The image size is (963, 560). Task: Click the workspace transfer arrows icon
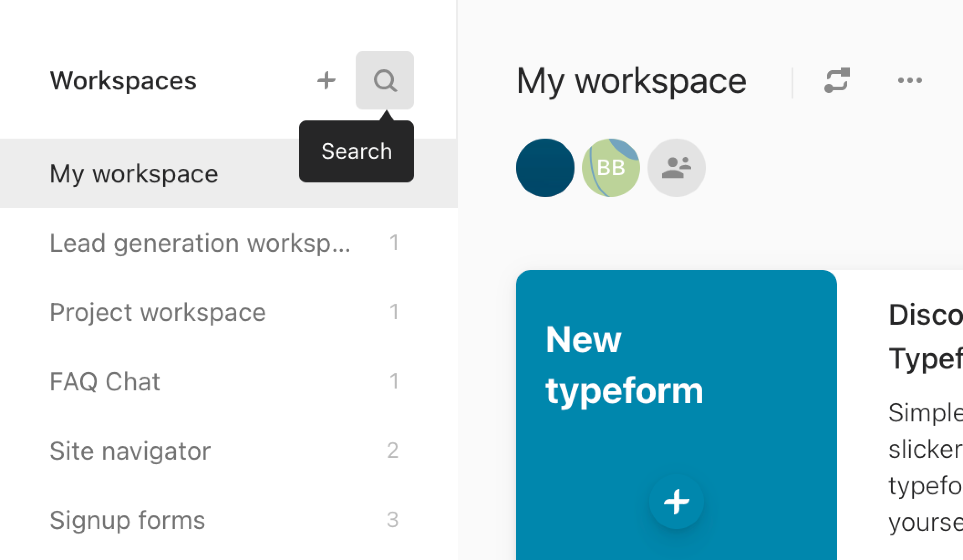click(837, 81)
